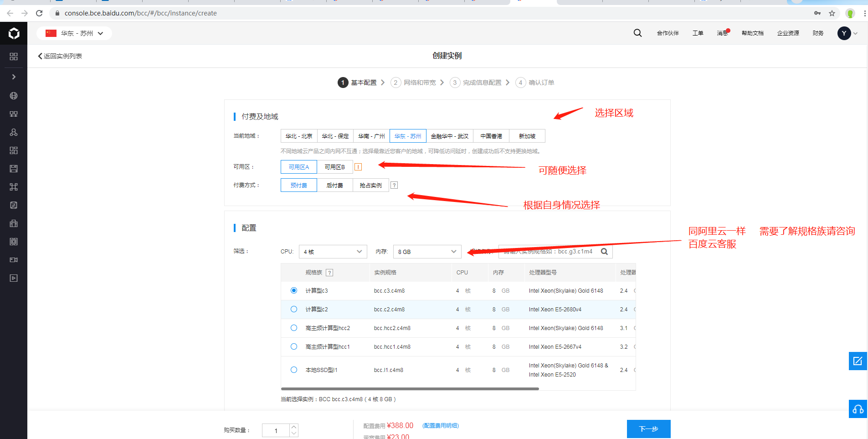Viewport: 868px width, 439px height.
Task: Open the globe network icon in sidebar
Action: coord(14,96)
